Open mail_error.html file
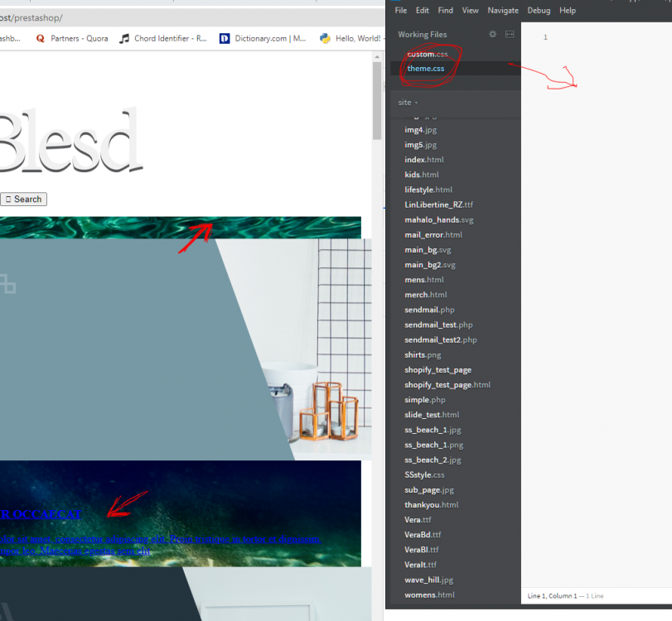 pos(433,234)
